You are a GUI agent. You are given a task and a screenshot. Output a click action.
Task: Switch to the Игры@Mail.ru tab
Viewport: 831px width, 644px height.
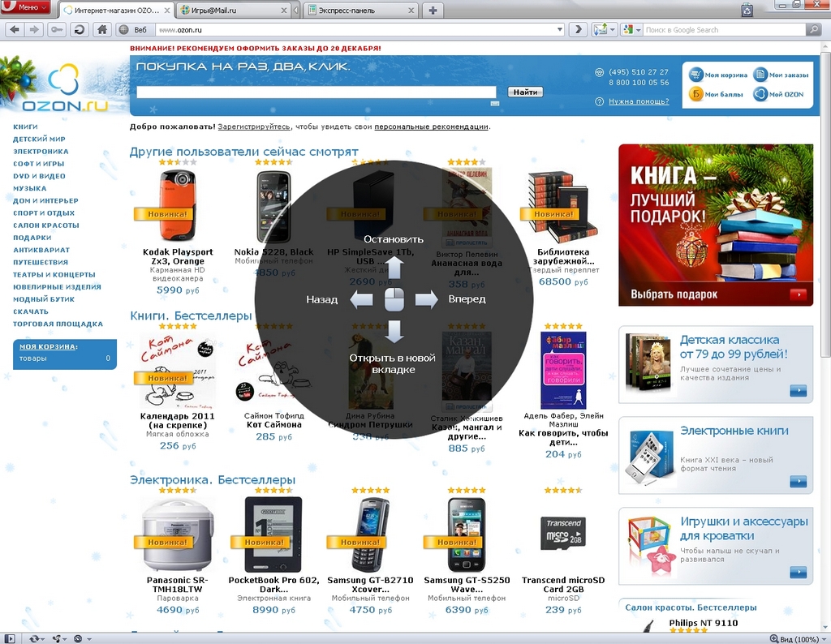[231, 11]
